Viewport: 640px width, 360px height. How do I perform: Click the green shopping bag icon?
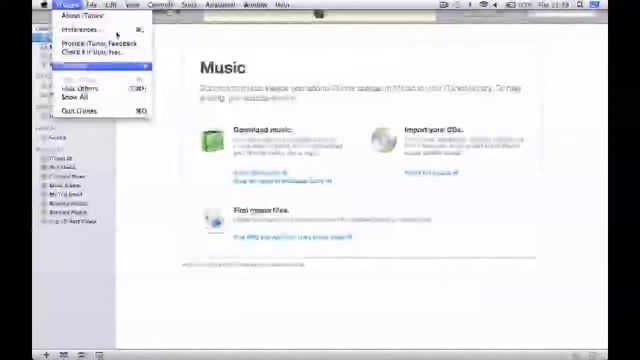coord(213,140)
